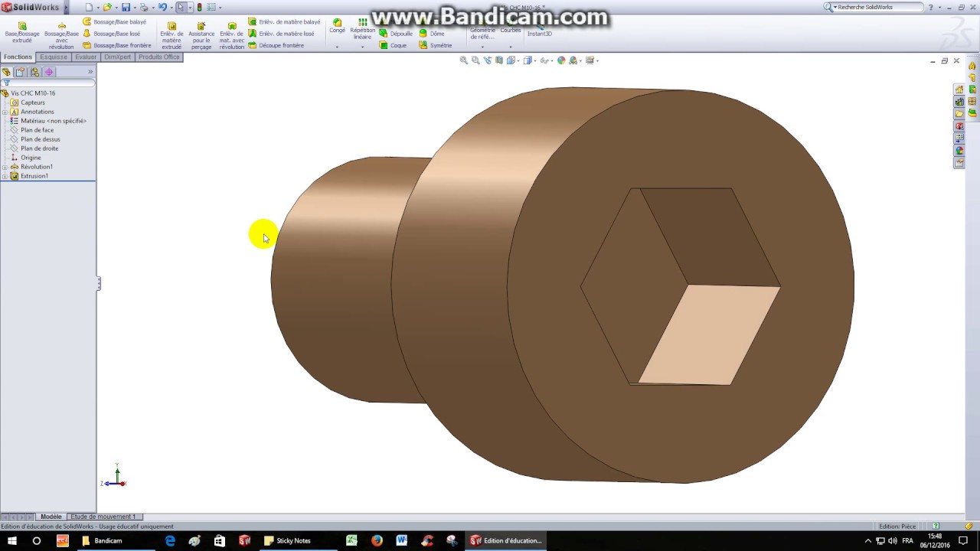Open ConfigurationManager panel tab
Viewport: 980px width, 551px height.
click(35, 72)
